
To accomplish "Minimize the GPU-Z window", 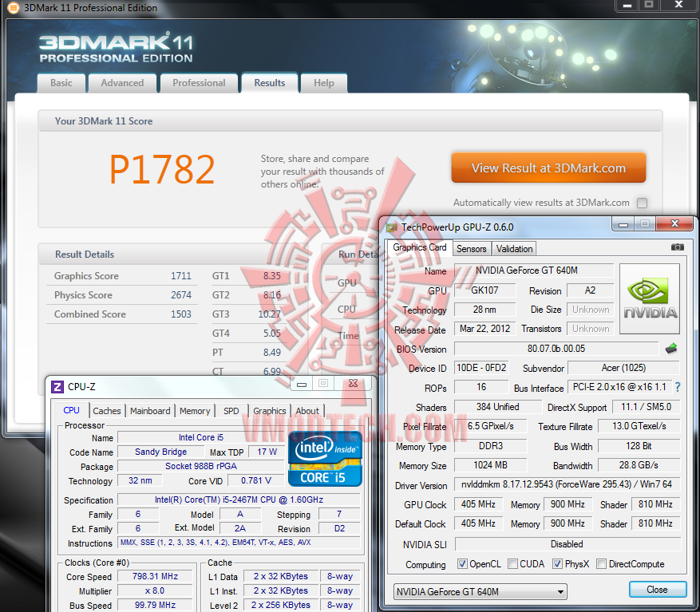I will [x=623, y=224].
